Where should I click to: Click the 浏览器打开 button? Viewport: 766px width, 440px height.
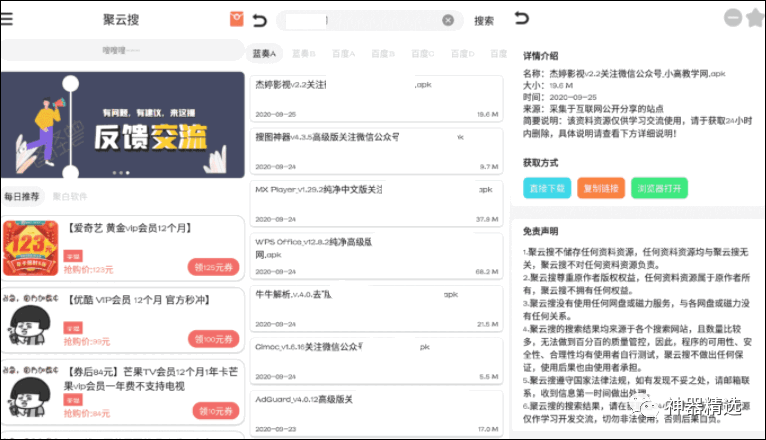click(659, 188)
